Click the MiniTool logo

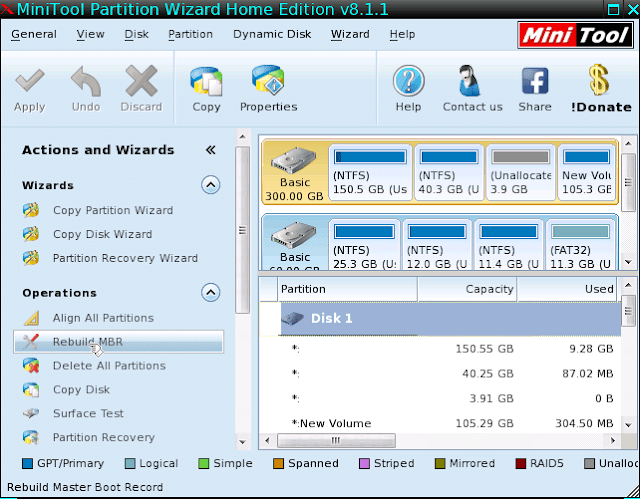pyautogui.click(x=576, y=35)
